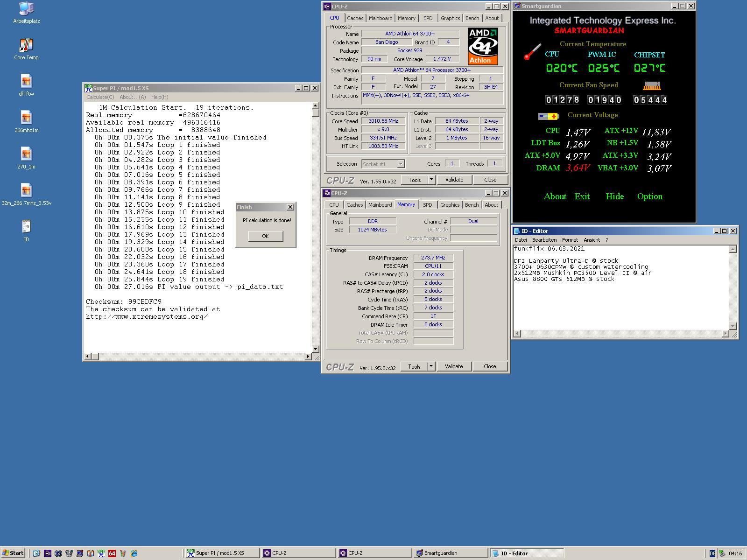Select the dfi-ftw file icon
747x560 pixels.
pyautogui.click(x=26, y=85)
